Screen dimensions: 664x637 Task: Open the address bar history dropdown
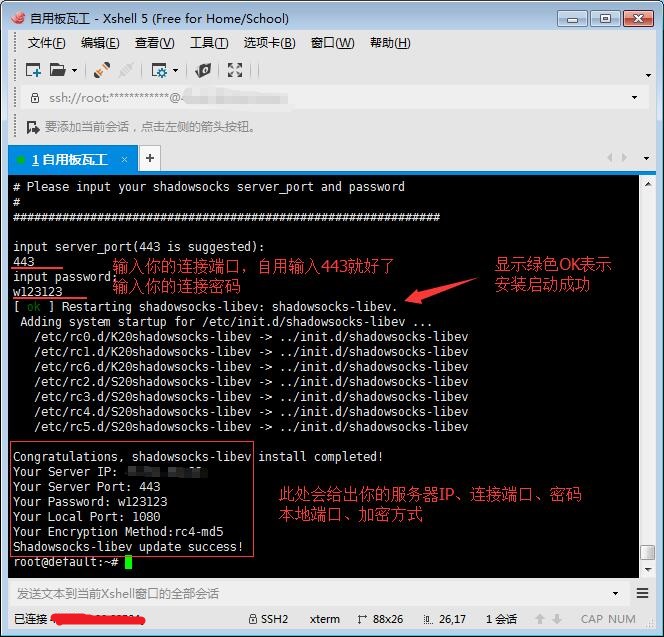(634, 97)
